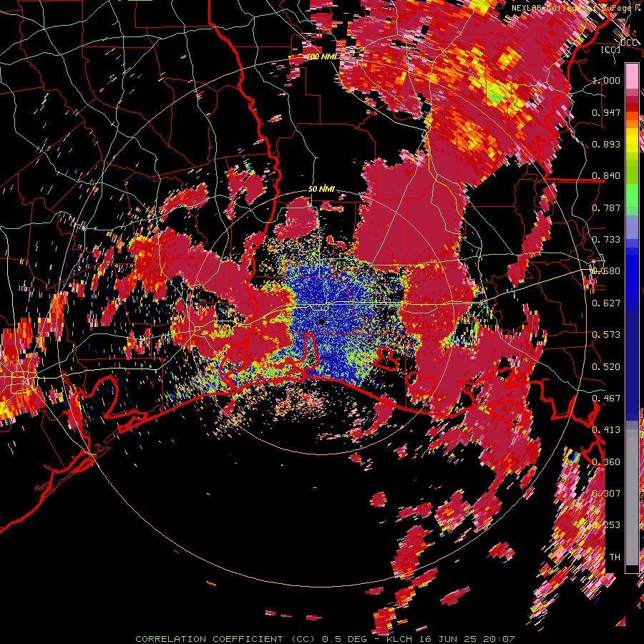644x644 pixels.
Task: Click the [CC] units label above the scale
Action: pos(611,49)
